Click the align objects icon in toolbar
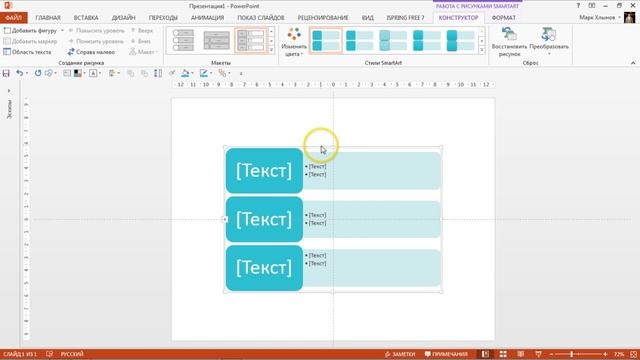640x360 pixels. (112, 73)
